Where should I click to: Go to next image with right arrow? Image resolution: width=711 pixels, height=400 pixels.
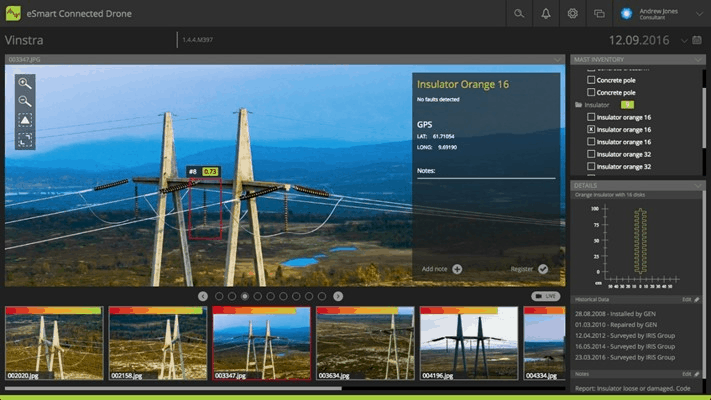click(338, 296)
